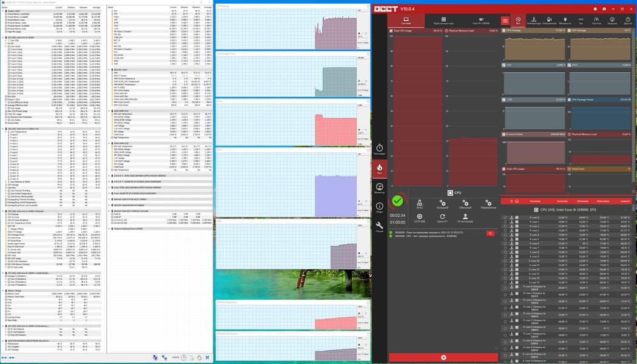Collapse CPU [#0] Intel Core i9-12900K DTS group in OCCT

[x=625, y=210]
